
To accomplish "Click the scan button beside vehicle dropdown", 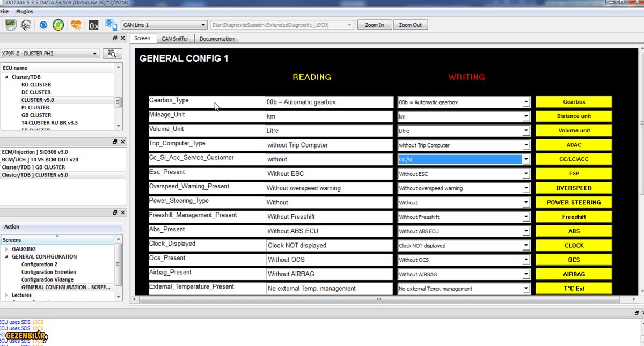I will [x=112, y=54].
